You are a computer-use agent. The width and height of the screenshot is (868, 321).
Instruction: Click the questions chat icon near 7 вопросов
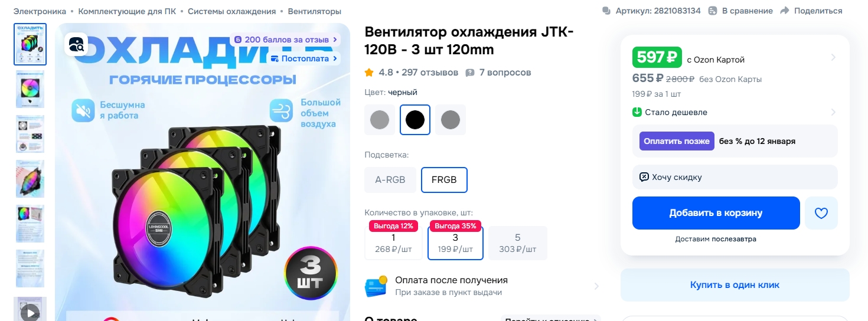click(x=470, y=73)
